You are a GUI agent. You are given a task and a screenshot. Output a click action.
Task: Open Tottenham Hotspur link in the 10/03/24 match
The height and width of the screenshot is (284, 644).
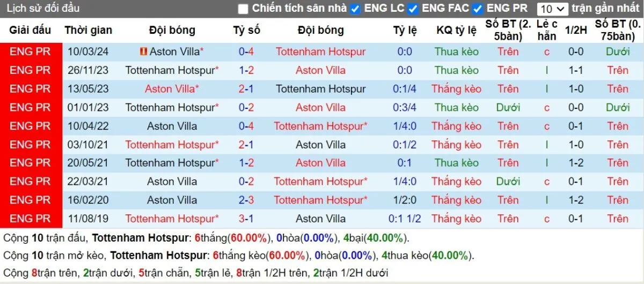pyautogui.click(x=320, y=51)
